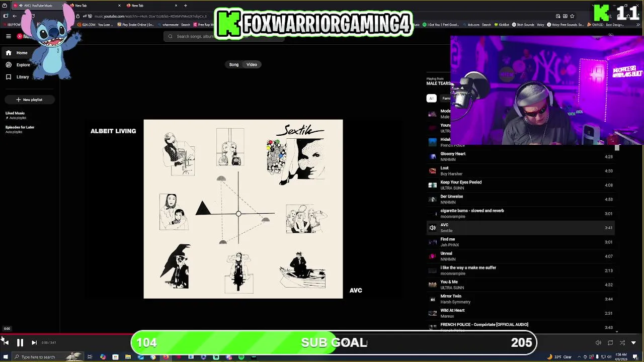The height and width of the screenshot is (362, 644).
Task: Close the AVC YouTube Music tab
Action: pyautogui.click(x=63, y=6)
